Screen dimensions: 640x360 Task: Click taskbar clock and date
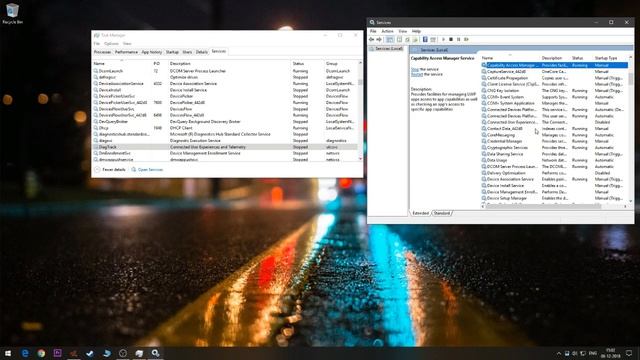pos(611,353)
